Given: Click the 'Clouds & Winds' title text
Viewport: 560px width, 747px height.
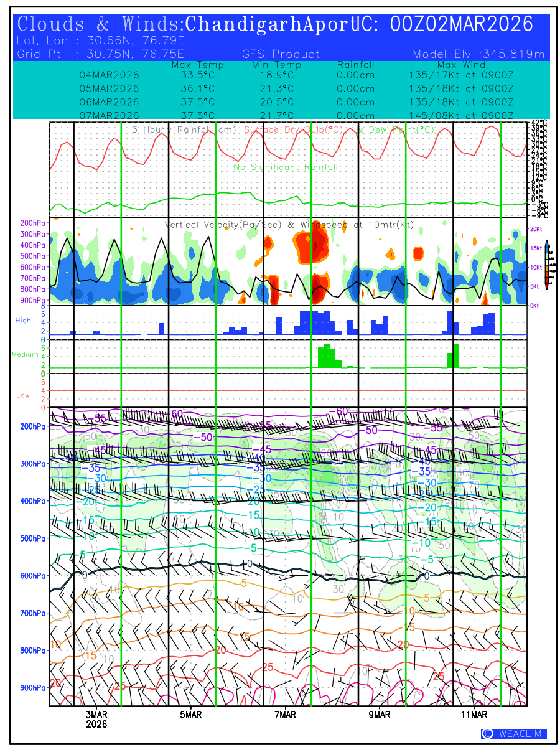Looking at the screenshot, I should click(100, 24).
